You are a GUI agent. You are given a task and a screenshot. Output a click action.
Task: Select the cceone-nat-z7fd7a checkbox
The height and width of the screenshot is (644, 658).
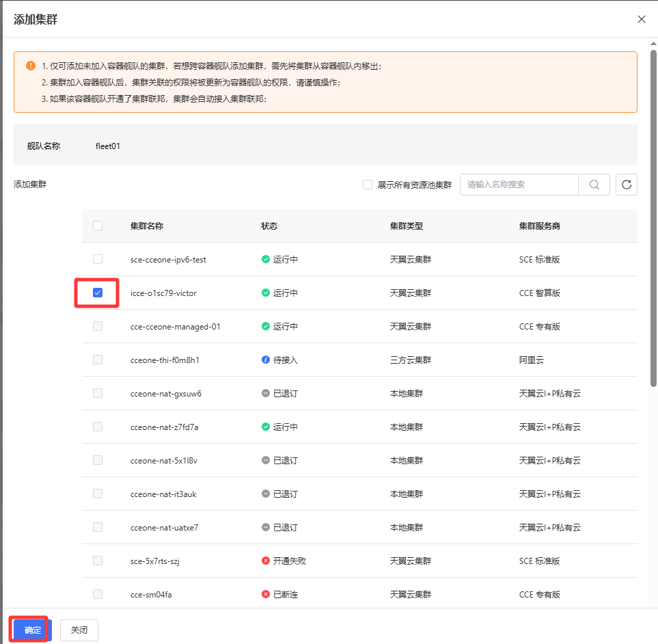click(x=98, y=427)
